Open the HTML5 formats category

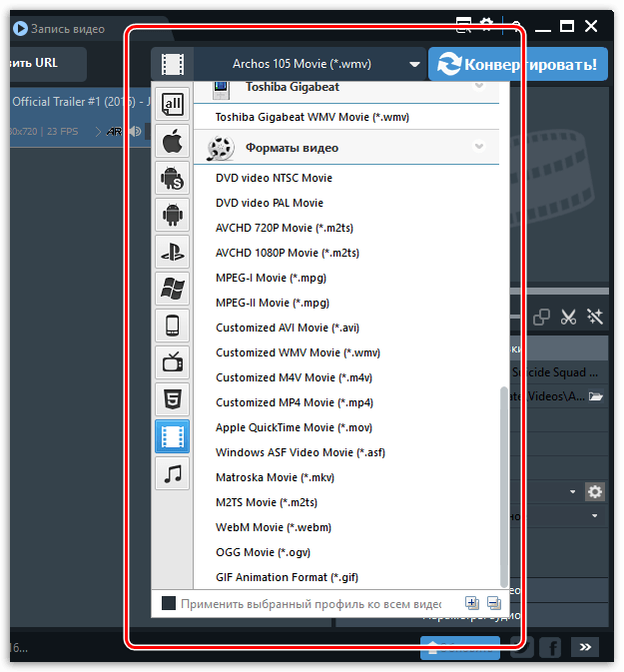click(173, 399)
